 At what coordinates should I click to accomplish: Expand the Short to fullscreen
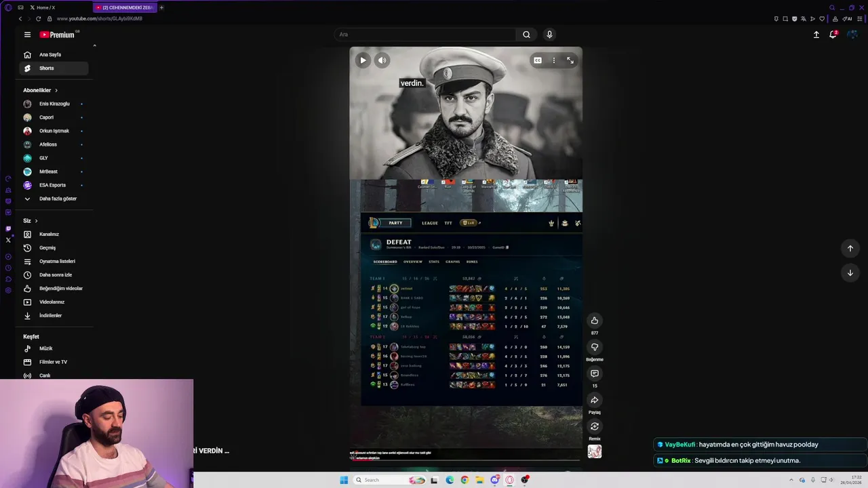(570, 60)
